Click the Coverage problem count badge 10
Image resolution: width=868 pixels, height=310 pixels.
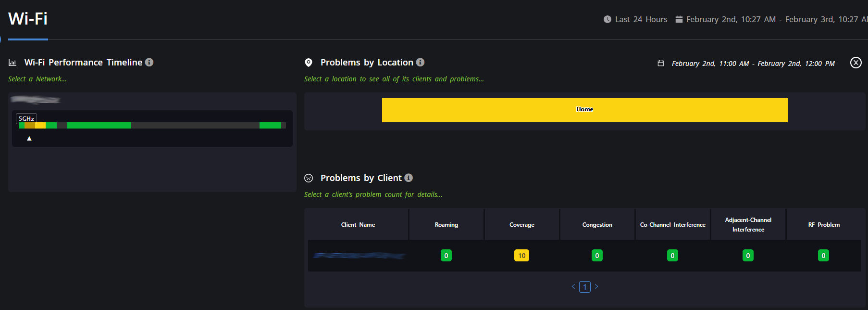pos(521,256)
